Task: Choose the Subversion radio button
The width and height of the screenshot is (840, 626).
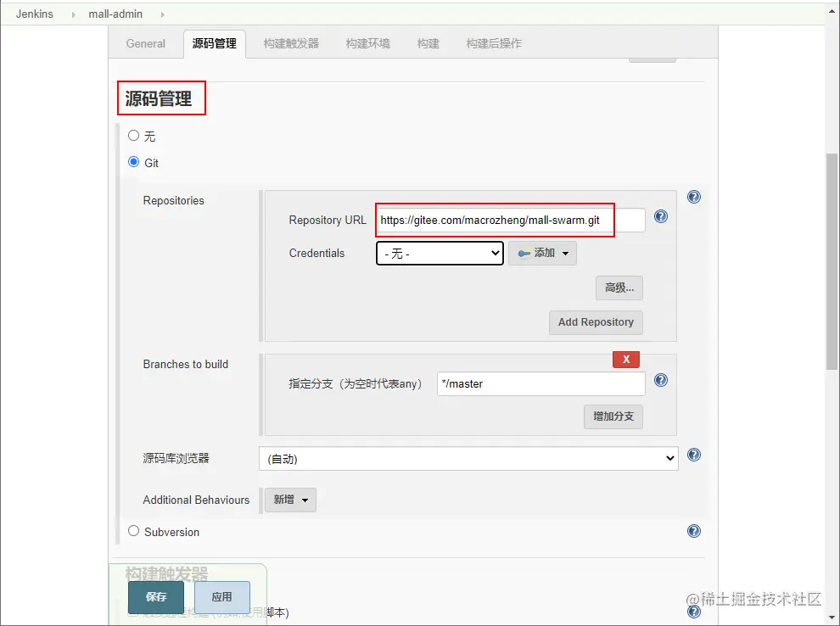Action: click(x=133, y=531)
